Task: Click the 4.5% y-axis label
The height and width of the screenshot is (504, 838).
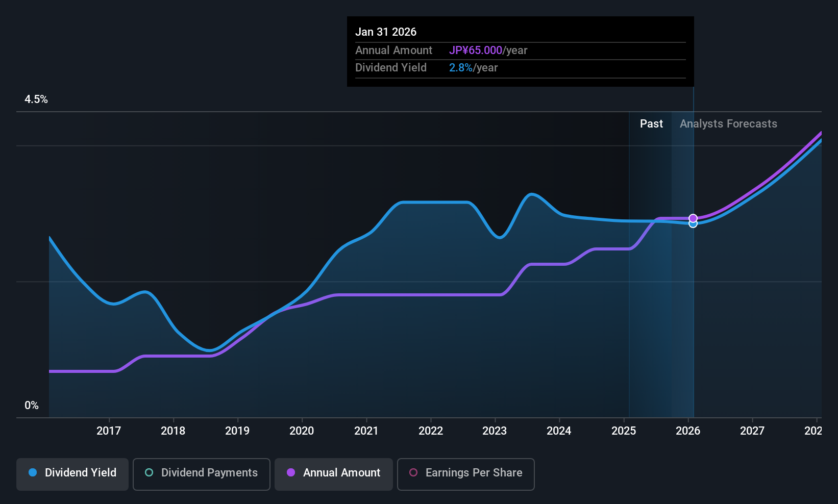Action: (x=36, y=99)
